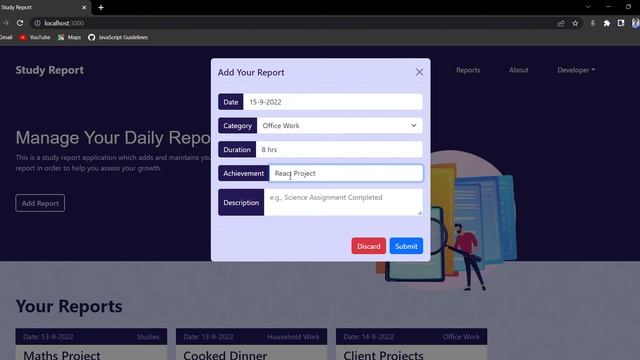The image size is (640, 360).
Task: Open the Reports nav link
Action: coord(468,70)
